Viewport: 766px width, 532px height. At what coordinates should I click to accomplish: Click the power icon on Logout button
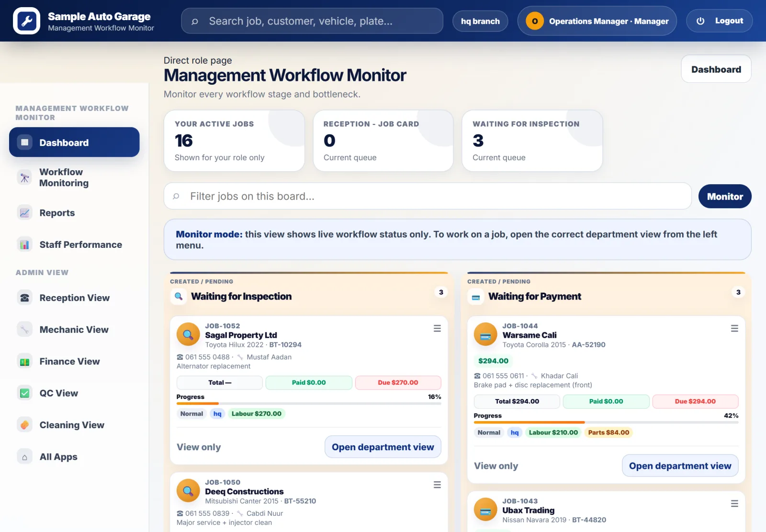pos(700,21)
